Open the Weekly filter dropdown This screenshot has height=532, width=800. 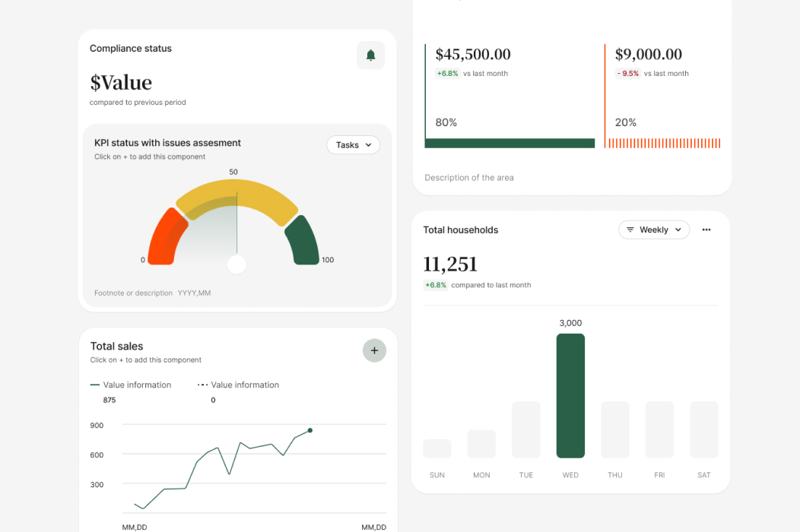(653, 230)
